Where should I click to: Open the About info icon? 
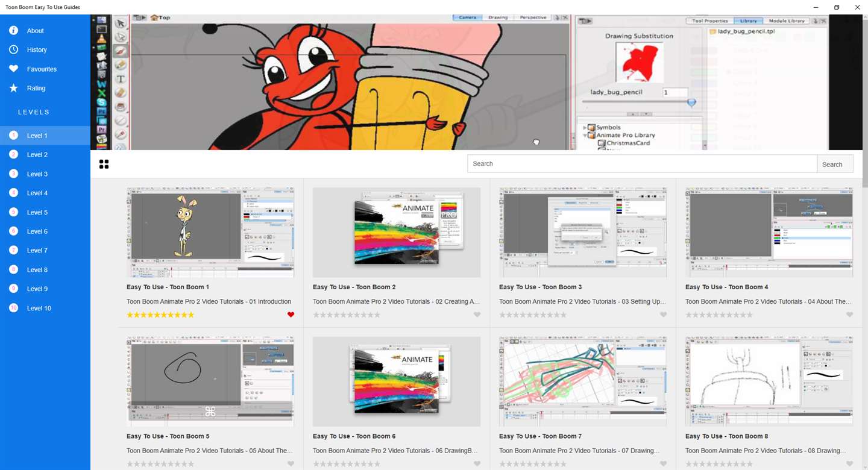(13, 31)
